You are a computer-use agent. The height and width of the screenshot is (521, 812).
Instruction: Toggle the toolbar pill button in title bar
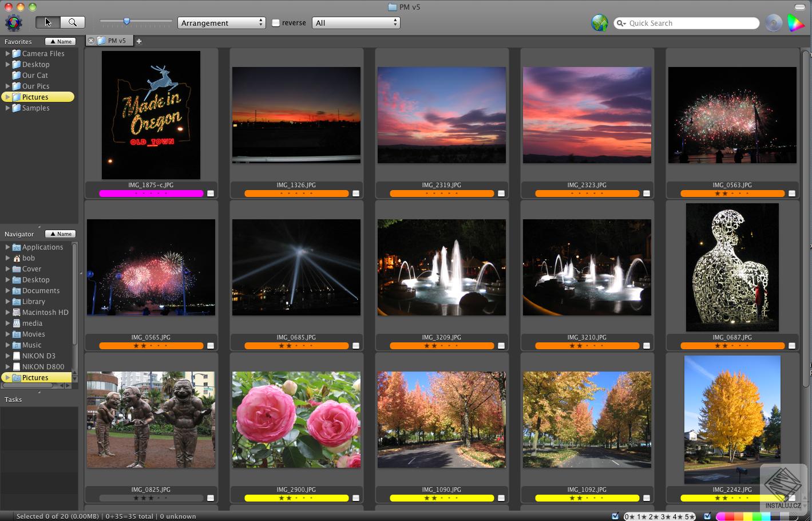tap(799, 7)
